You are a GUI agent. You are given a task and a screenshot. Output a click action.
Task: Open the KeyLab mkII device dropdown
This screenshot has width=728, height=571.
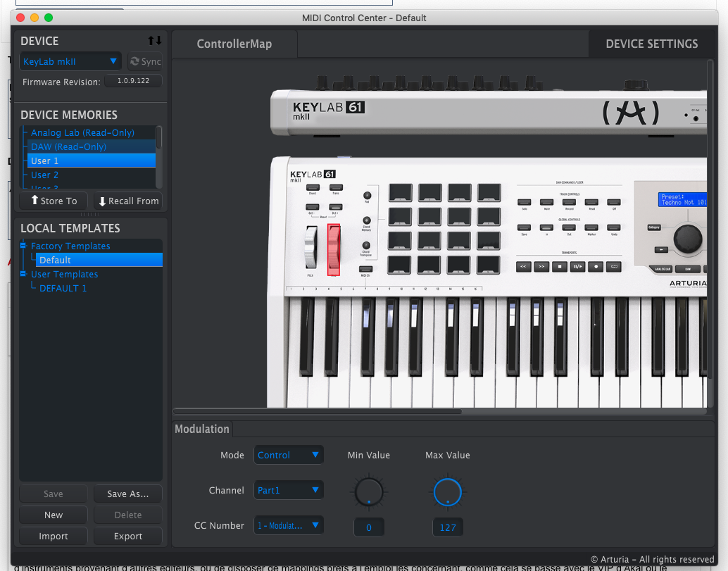coord(70,62)
